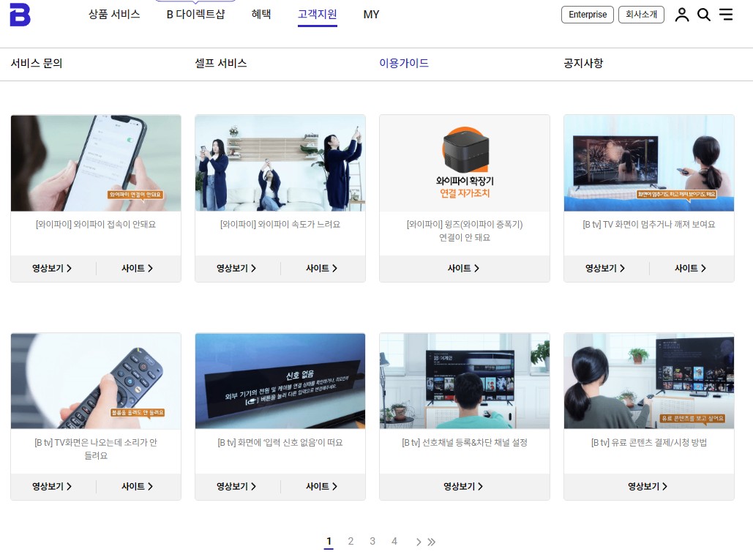Click 영상보기 for 입력 신호 없음 card
753x560 pixels.
(x=236, y=487)
